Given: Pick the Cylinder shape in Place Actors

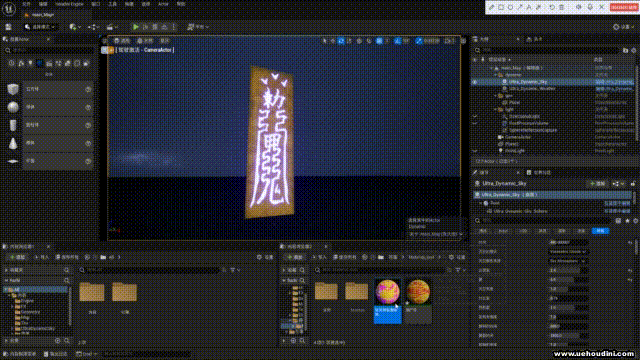Looking at the screenshot, I should tap(50, 125).
